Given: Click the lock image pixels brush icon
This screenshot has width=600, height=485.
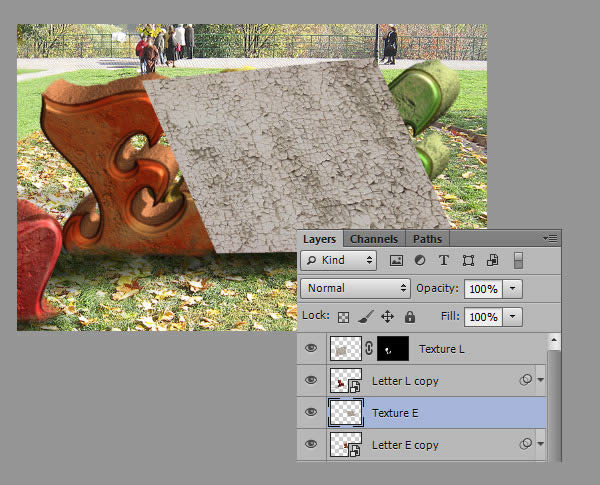Looking at the screenshot, I should (366, 316).
